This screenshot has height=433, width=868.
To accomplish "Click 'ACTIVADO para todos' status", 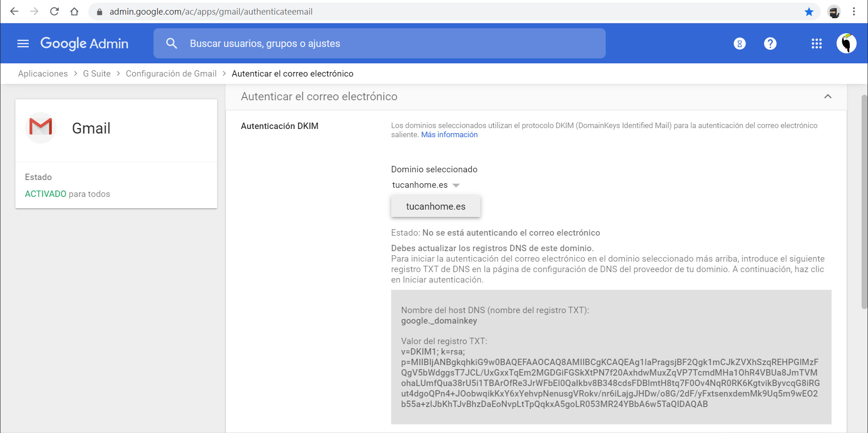I will click(67, 194).
